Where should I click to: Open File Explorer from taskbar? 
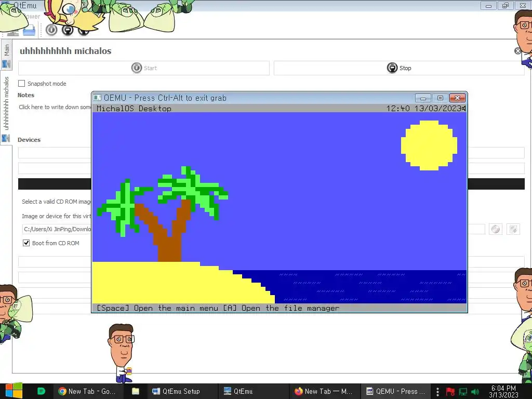[x=136, y=391]
